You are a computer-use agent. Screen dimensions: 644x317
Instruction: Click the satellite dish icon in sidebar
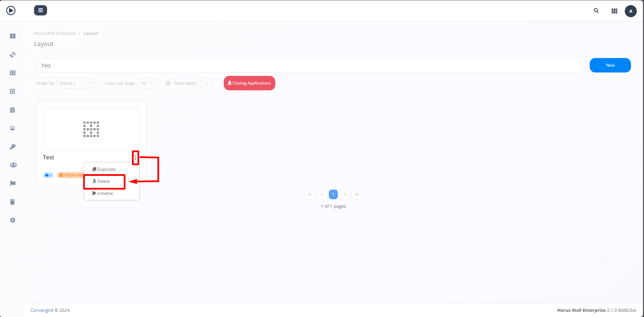point(13,55)
